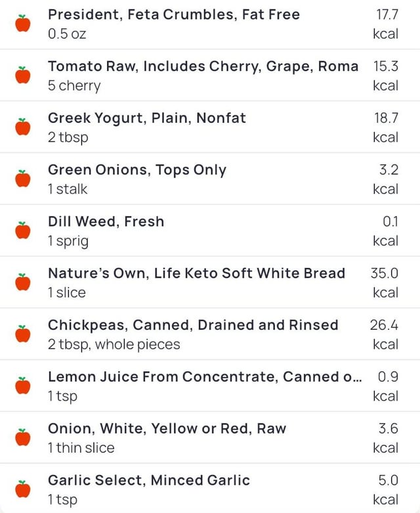
Task: Select the apple icon for Greek Yogurt
Action: tap(23, 127)
